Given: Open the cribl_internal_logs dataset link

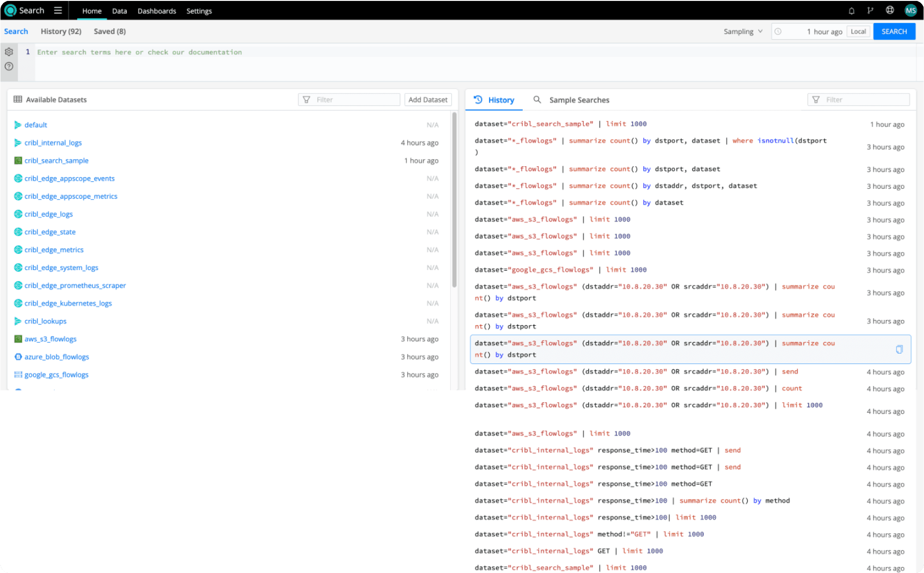Looking at the screenshot, I should (53, 143).
